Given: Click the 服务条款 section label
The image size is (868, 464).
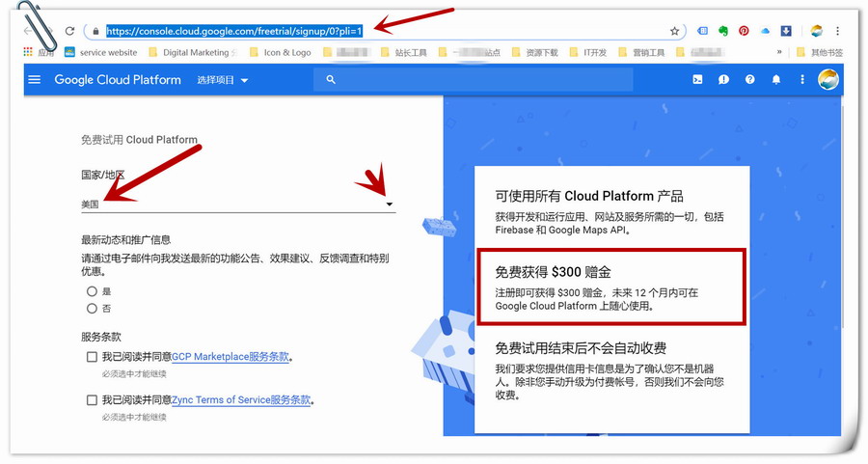Looking at the screenshot, I should (100, 337).
